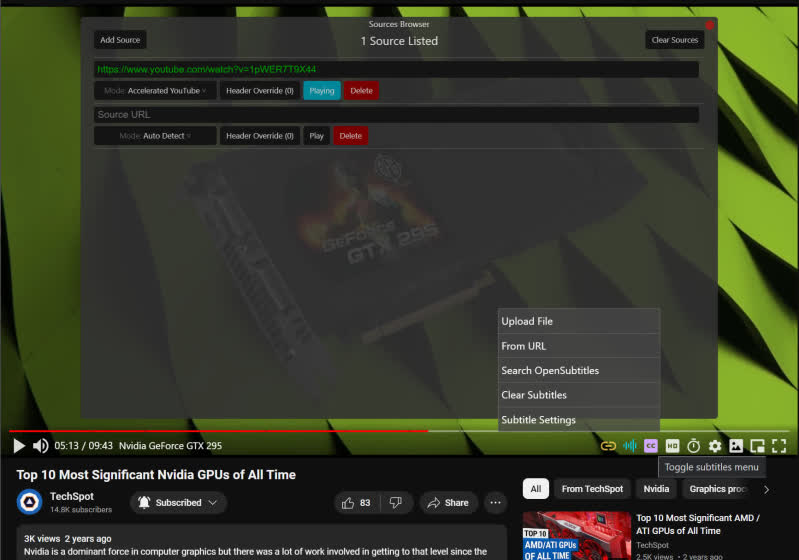Open the more actions three-dot menu
Image resolution: width=799 pixels, height=560 pixels.
[x=495, y=503]
